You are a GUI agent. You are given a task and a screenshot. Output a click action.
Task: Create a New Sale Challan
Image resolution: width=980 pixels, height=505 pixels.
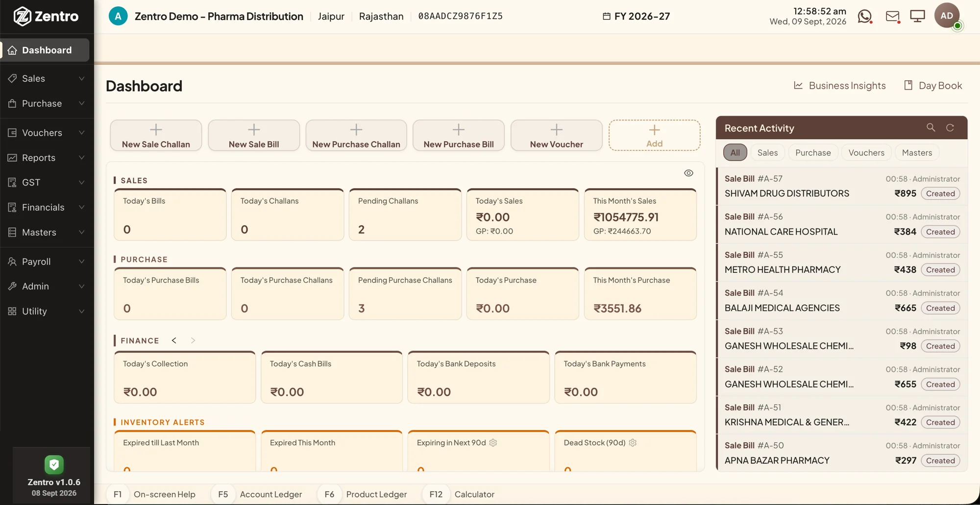click(156, 135)
